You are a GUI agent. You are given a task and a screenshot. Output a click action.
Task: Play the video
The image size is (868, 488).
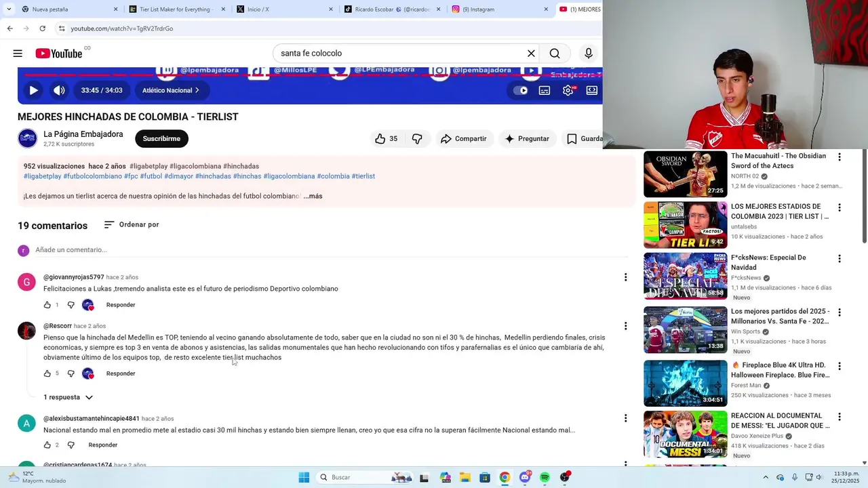(x=33, y=90)
